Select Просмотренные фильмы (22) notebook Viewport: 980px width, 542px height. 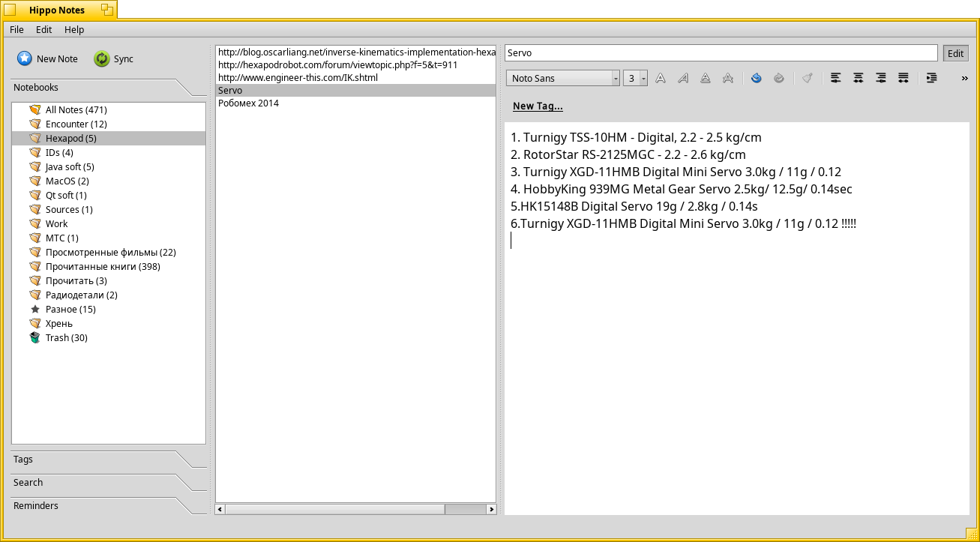109,253
